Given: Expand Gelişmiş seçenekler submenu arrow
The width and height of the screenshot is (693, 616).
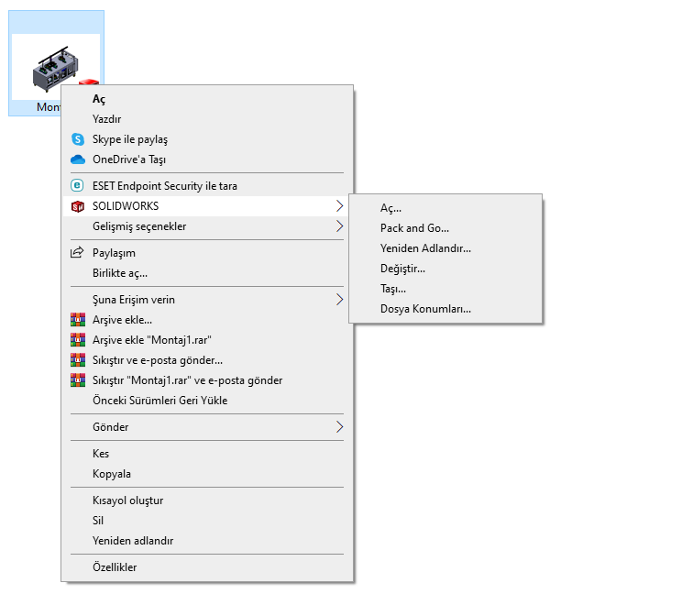Looking at the screenshot, I should point(339,226).
